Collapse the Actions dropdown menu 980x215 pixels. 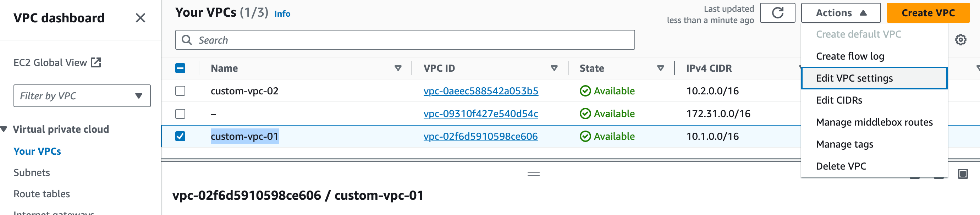[x=841, y=13]
